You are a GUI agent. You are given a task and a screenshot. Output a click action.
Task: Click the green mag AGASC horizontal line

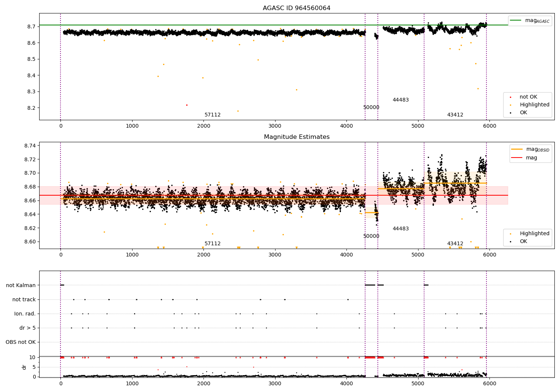[x=274, y=25]
